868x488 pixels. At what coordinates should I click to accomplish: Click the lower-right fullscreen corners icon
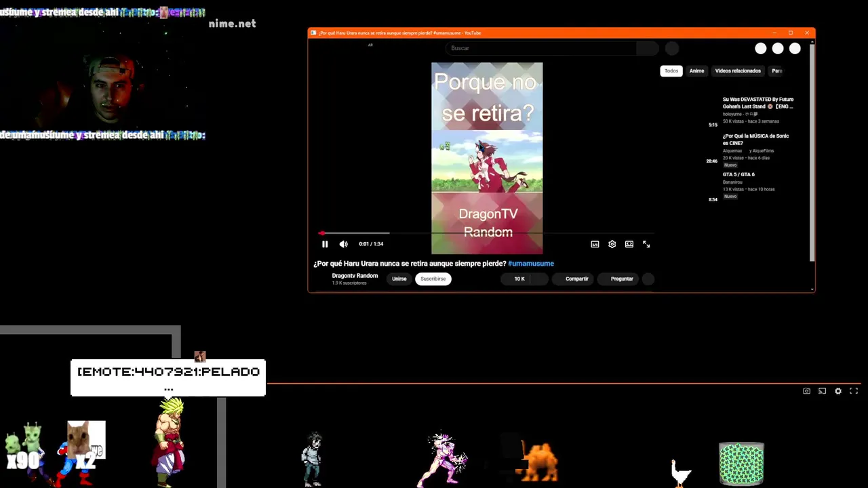(x=854, y=391)
